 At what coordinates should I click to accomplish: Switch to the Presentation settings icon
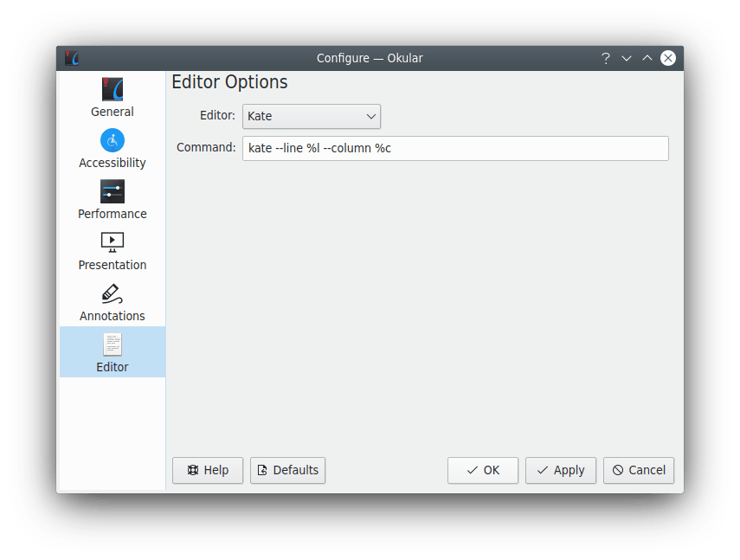(113, 242)
